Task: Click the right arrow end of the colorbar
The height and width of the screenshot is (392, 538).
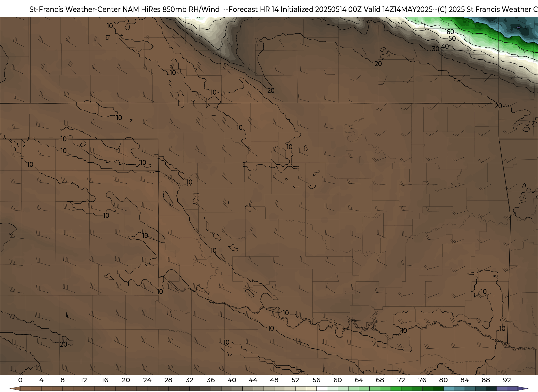Action: 523,389
